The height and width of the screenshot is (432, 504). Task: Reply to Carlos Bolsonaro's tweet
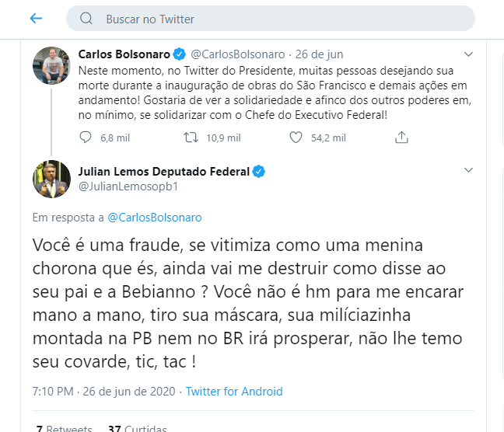(86, 138)
